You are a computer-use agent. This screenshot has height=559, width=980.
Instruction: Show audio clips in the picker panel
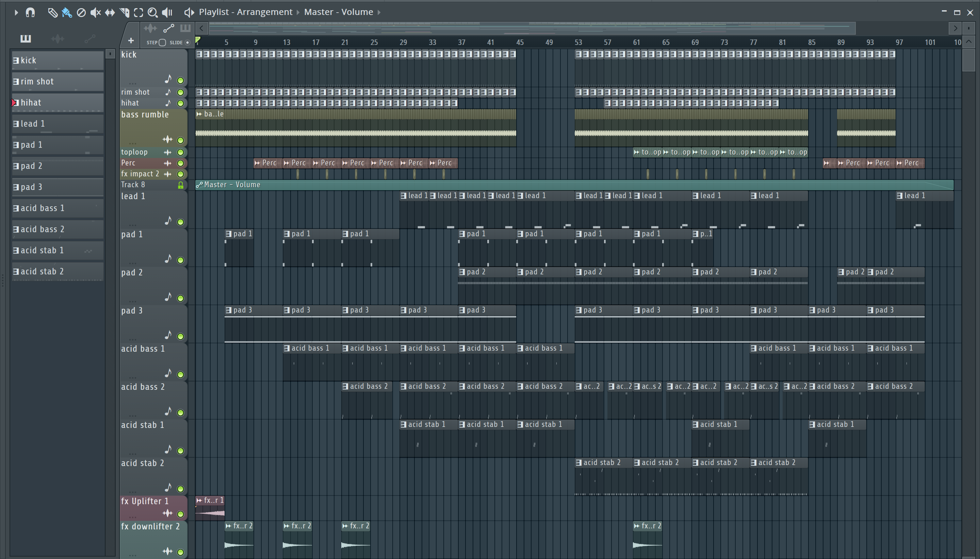click(x=58, y=38)
